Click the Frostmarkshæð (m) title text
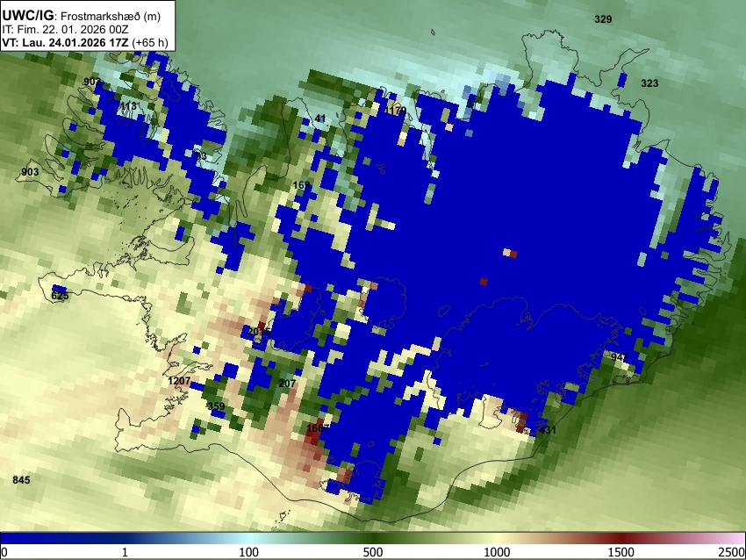 pos(111,16)
